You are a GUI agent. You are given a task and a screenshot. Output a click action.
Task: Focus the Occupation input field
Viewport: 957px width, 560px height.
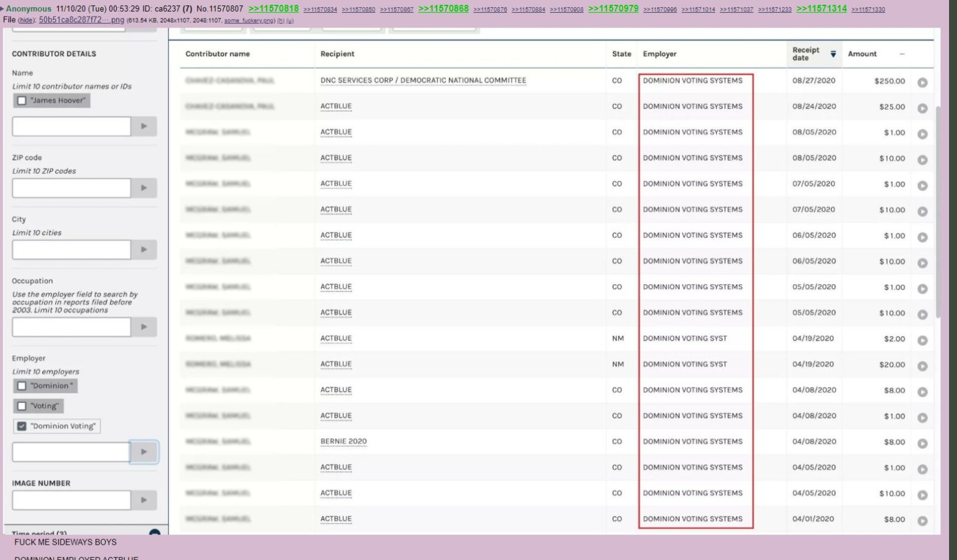(72, 327)
